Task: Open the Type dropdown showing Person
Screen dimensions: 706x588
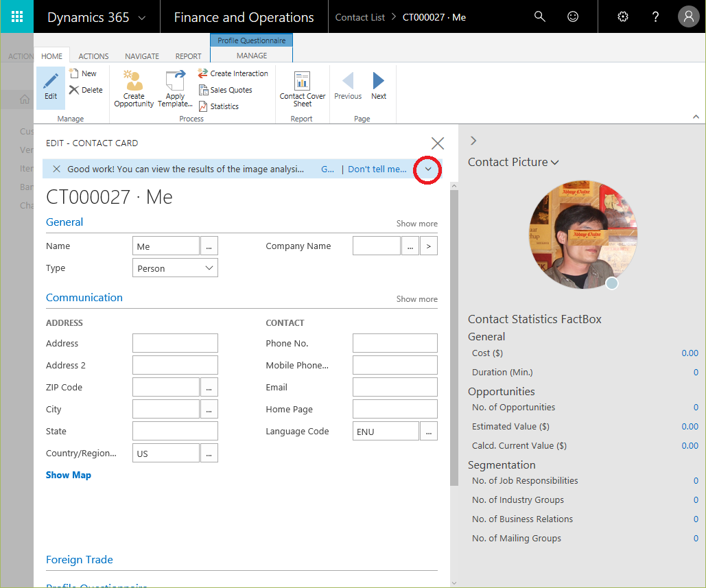Action: pyautogui.click(x=175, y=268)
